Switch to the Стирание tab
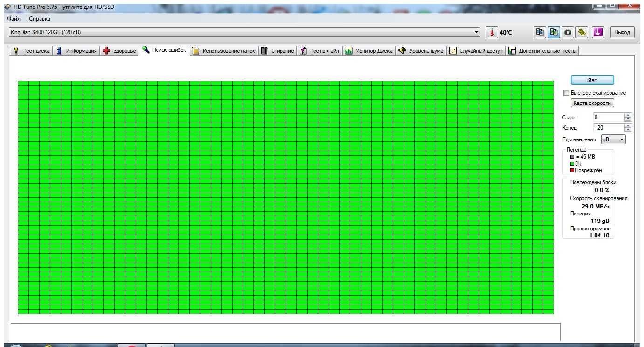The height and width of the screenshot is (347, 644). 277,51
